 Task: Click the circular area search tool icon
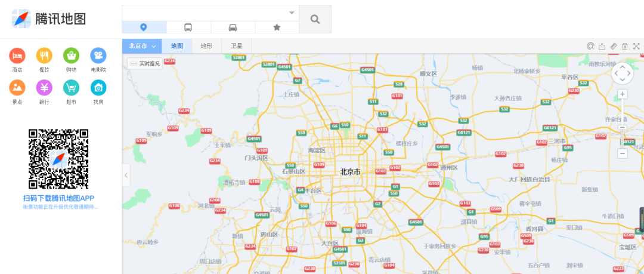coord(590,46)
